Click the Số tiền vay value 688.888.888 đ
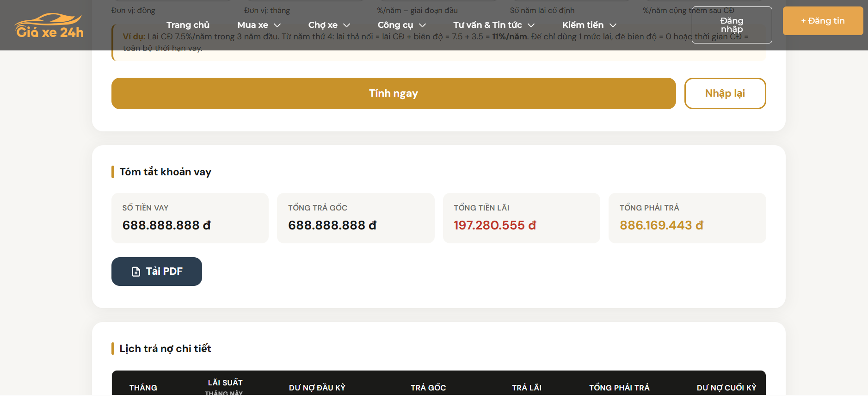 point(166,225)
